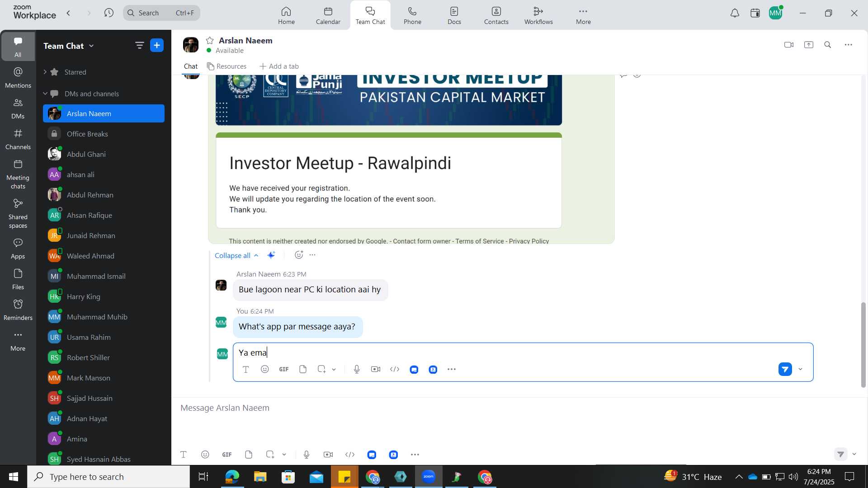This screenshot has height=488, width=868.
Task: Open thread more options ellipsis
Action: pyautogui.click(x=312, y=255)
